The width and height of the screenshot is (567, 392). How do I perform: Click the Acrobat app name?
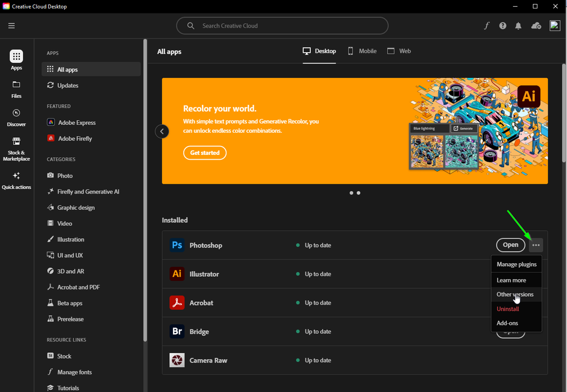[x=201, y=303]
